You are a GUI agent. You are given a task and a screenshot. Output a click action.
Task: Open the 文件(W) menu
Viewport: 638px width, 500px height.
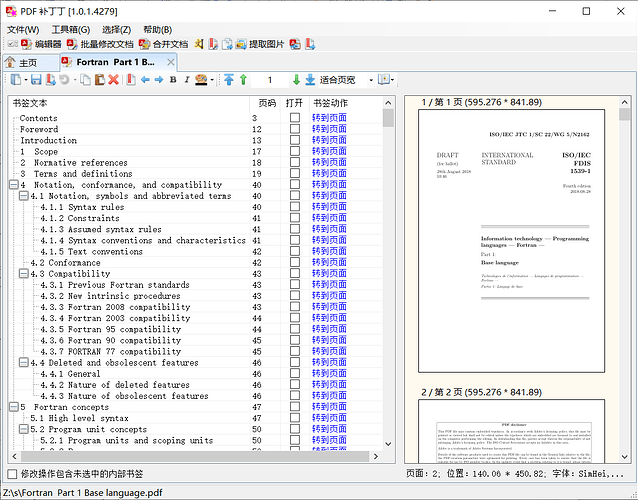pos(23,30)
